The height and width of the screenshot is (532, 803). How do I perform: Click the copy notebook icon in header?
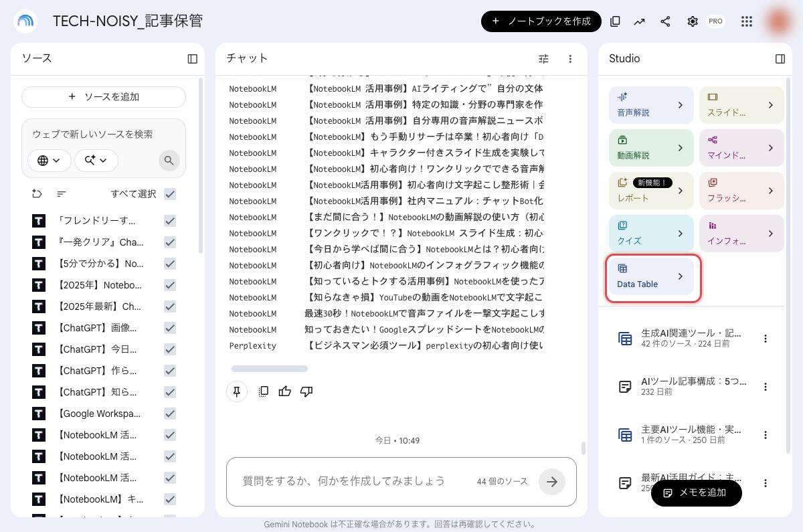coord(615,21)
